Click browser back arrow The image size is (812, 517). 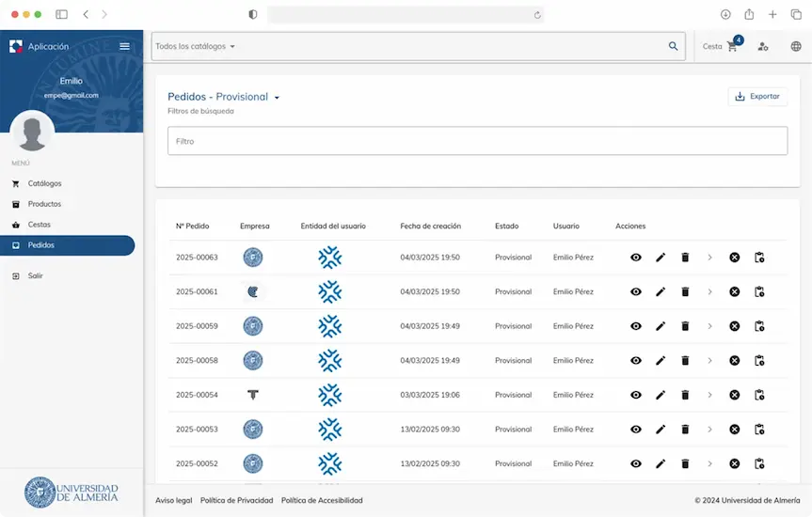(x=86, y=14)
